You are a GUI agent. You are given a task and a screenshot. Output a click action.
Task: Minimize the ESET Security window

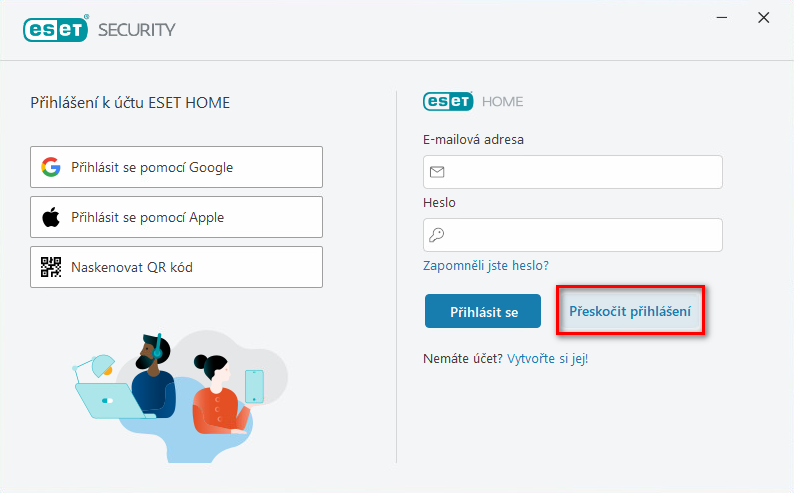pyautogui.click(x=717, y=17)
